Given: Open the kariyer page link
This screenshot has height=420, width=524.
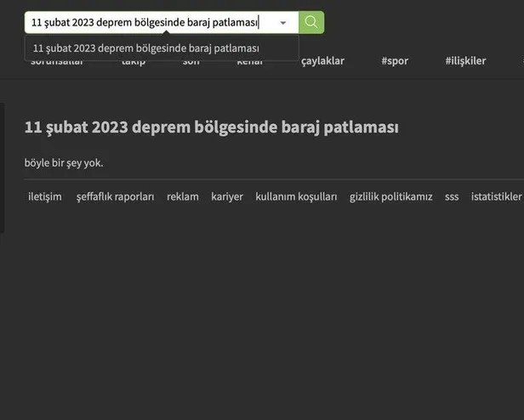Looking at the screenshot, I should pos(227,196).
